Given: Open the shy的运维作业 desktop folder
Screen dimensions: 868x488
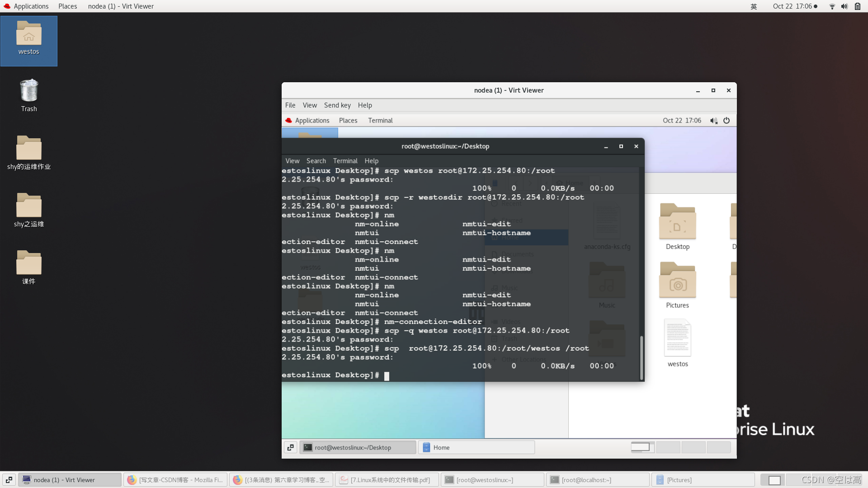Looking at the screenshot, I should point(29,153).
